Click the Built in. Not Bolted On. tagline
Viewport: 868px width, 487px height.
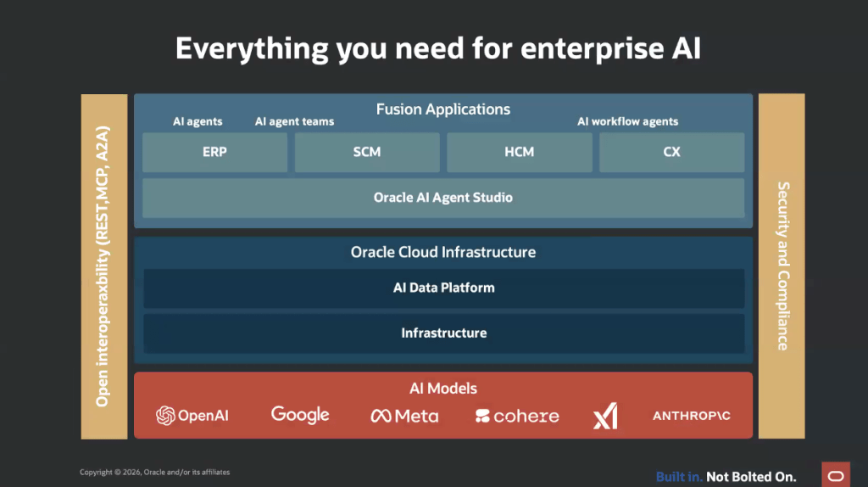tap(726, 477)
